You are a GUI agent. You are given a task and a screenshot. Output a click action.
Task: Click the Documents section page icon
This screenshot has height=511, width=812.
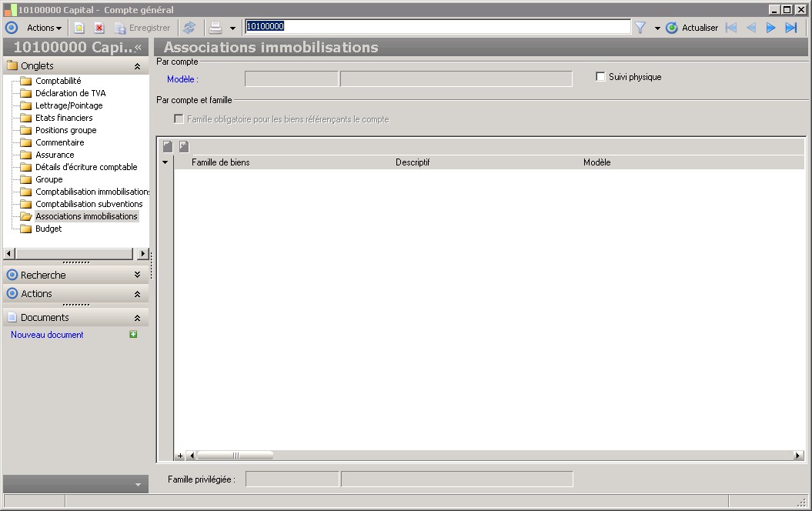pos(12,317)
